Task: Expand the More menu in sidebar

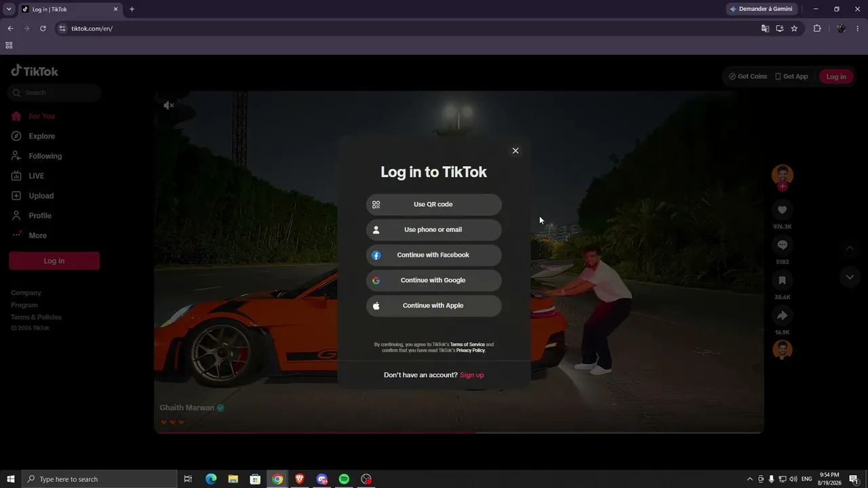Action: point(37,236)
